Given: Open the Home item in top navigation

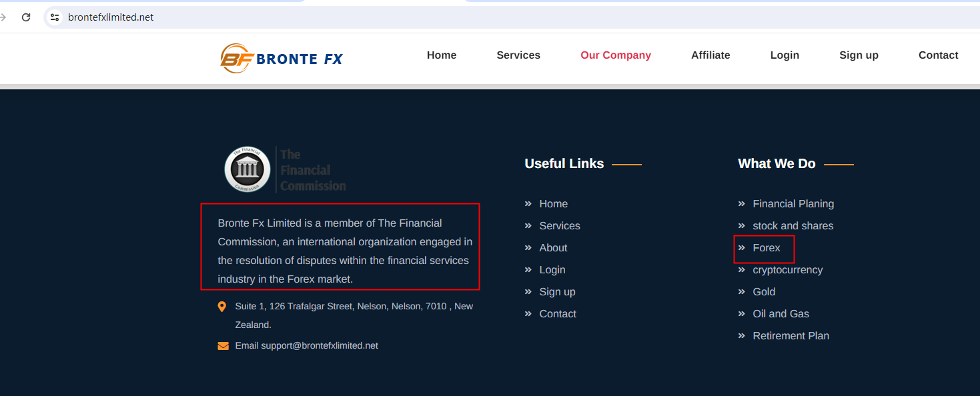Looking at the screenshot, I should point(442,55).
